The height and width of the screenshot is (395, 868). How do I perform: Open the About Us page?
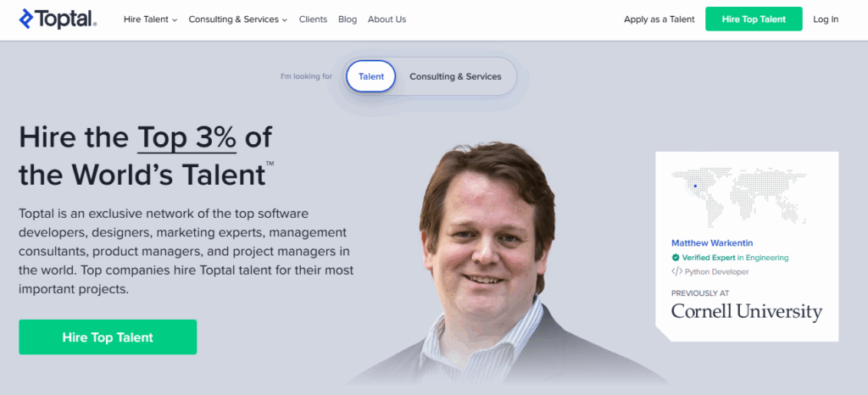click(x=387, y=19)
